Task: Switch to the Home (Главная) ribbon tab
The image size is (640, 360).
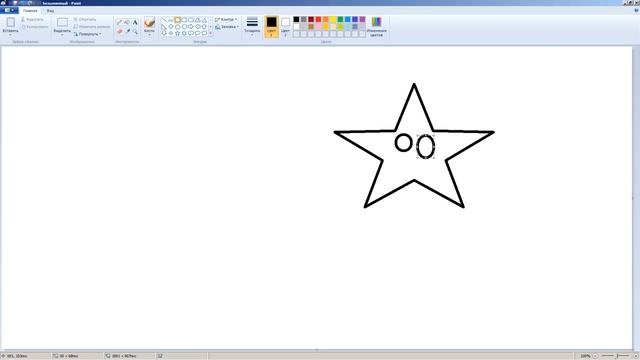Action: [30, 11]
